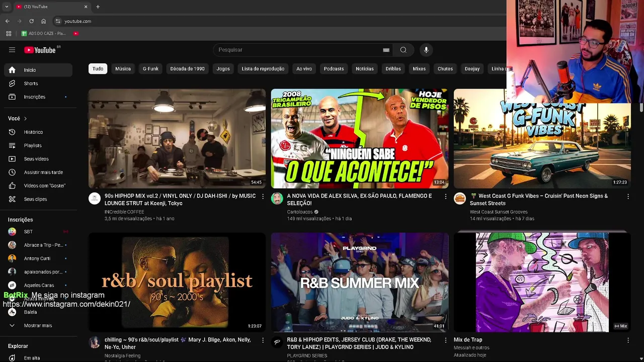
Task: Expand Mostrar mais in subscriptions list
Action: (38, 325)
